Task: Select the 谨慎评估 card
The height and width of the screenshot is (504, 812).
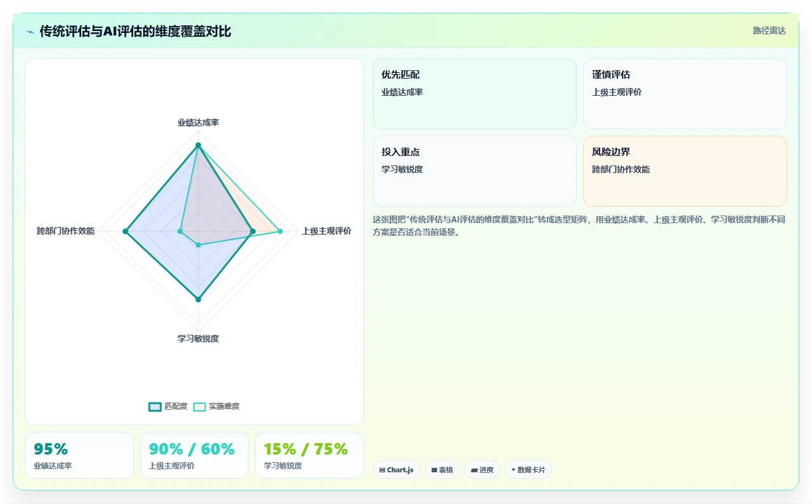Action: [684, 94]
